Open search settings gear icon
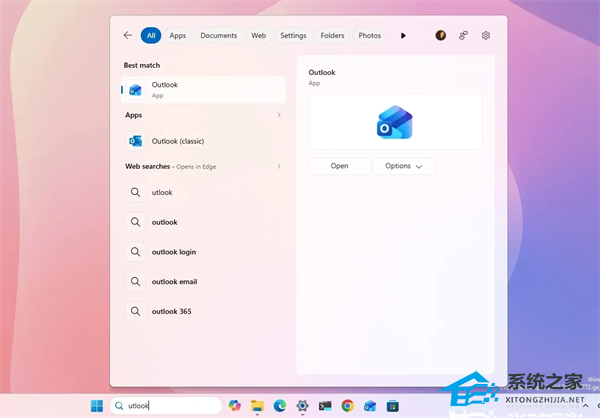Image resolution: width=600 pixels, height=418 pixels. click(x=486, y=36)
